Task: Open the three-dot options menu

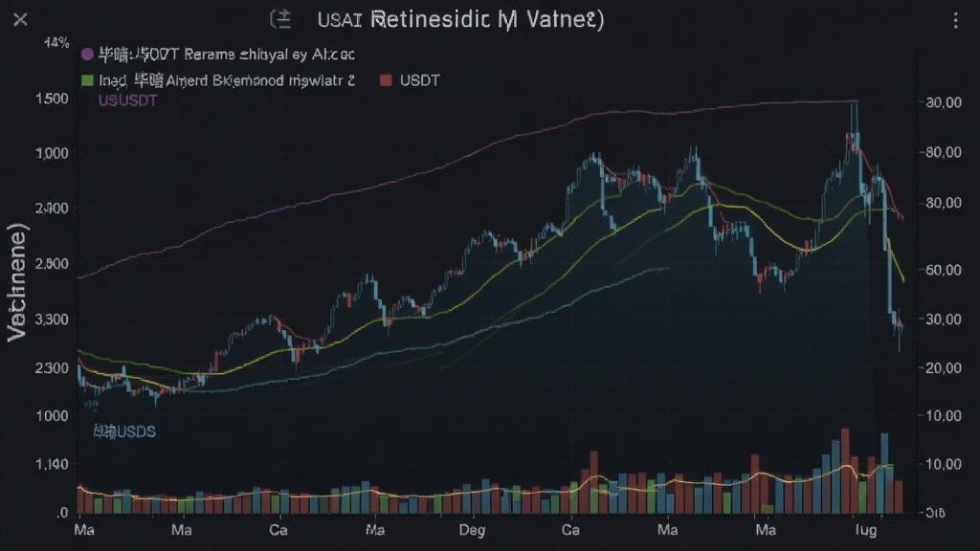Action: (x=956, y=21)
